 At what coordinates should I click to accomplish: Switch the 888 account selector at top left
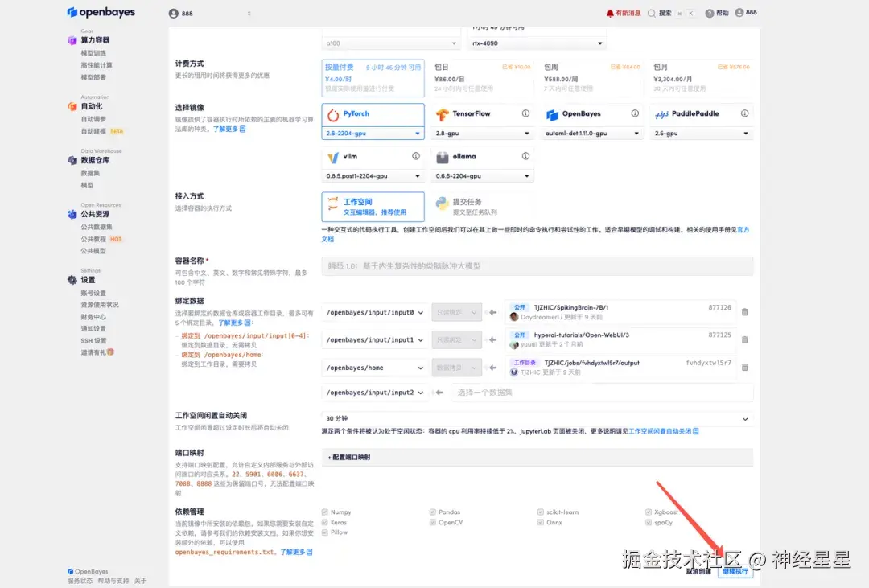click(210, 14)
